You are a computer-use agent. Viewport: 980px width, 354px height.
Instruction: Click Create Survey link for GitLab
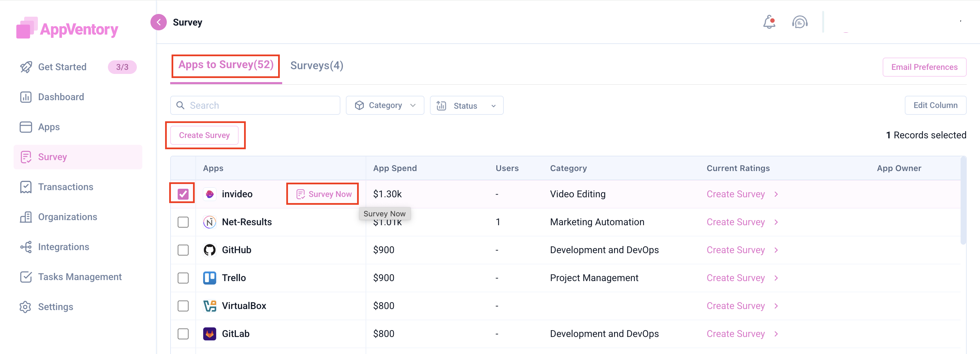pos(735,334)
